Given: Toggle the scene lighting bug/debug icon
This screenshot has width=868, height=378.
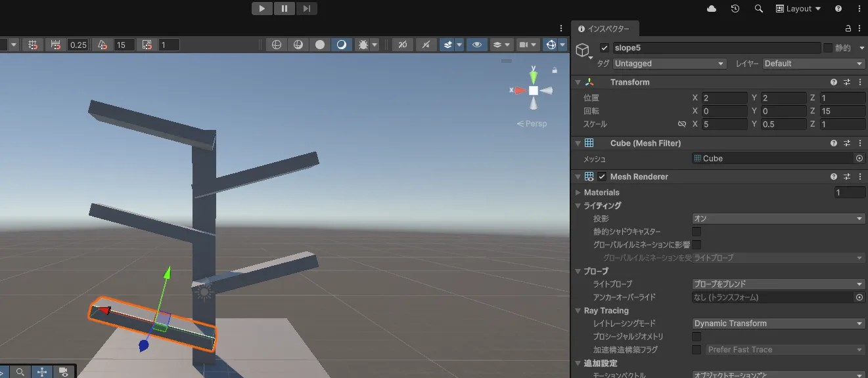Looking at the screenshot, I should tap(362, 45).
